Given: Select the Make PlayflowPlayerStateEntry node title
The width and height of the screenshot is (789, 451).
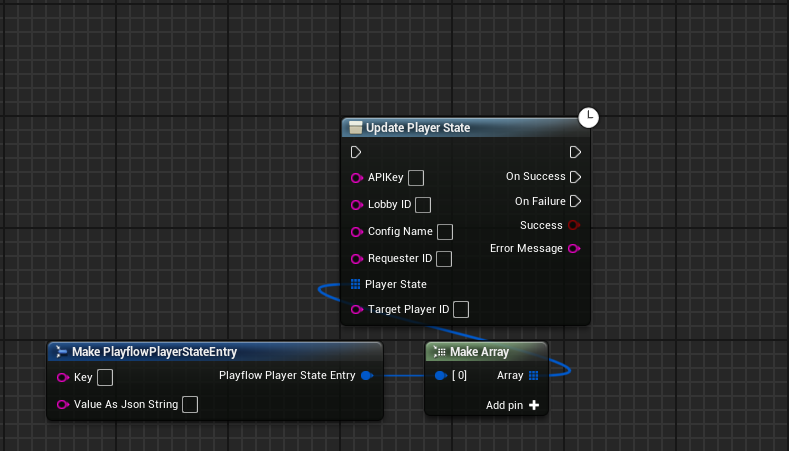Looking at the screenshot, I should point(154,352).
